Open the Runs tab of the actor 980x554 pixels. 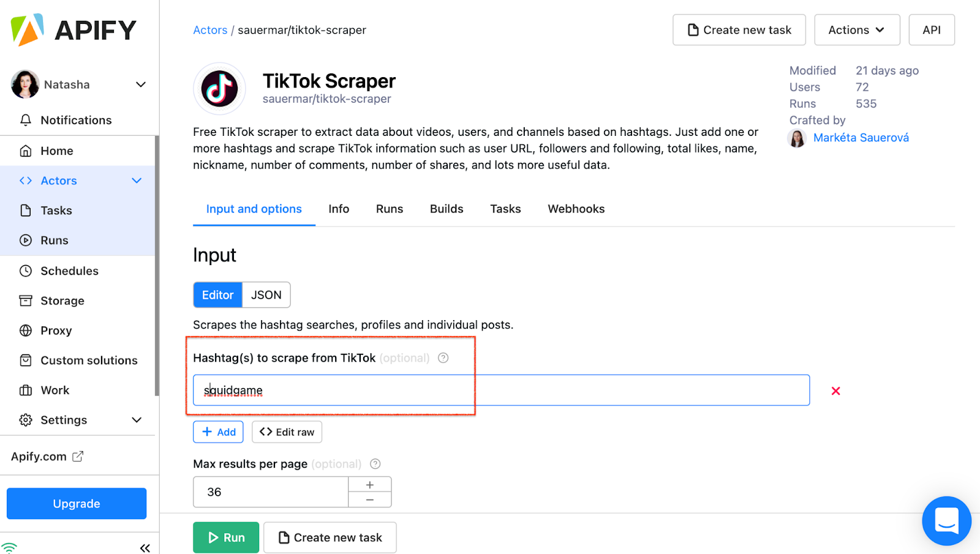pyautogui.click(x=390, y=209)
